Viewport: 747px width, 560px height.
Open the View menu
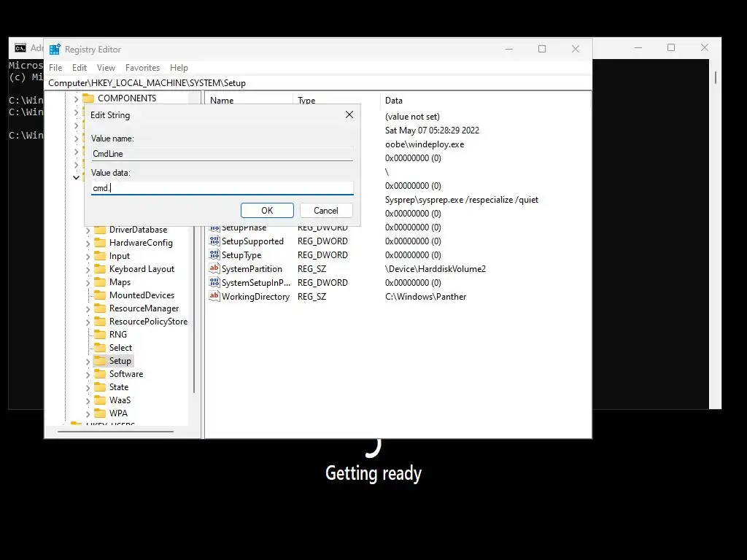[x=106, y=68]
